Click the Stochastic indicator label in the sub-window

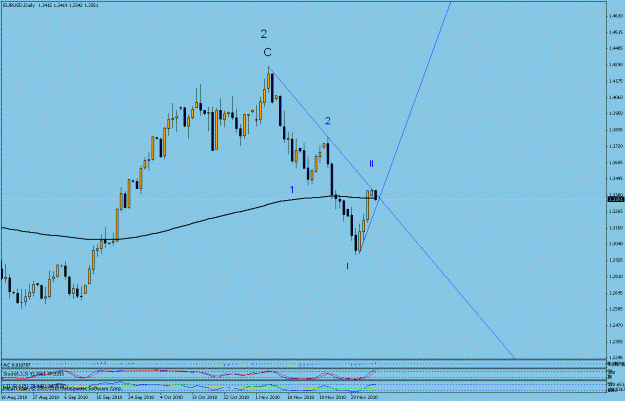33,374
